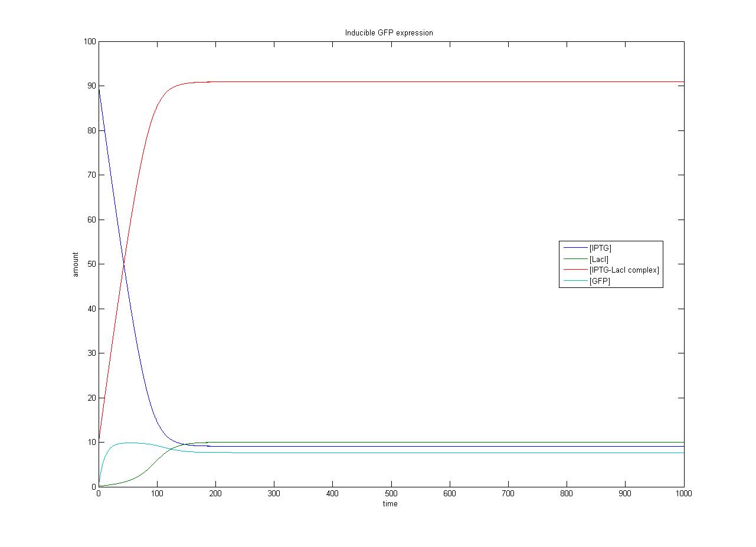Click the [LacI] legend entry text
The image size is (756, 547).
598,259
